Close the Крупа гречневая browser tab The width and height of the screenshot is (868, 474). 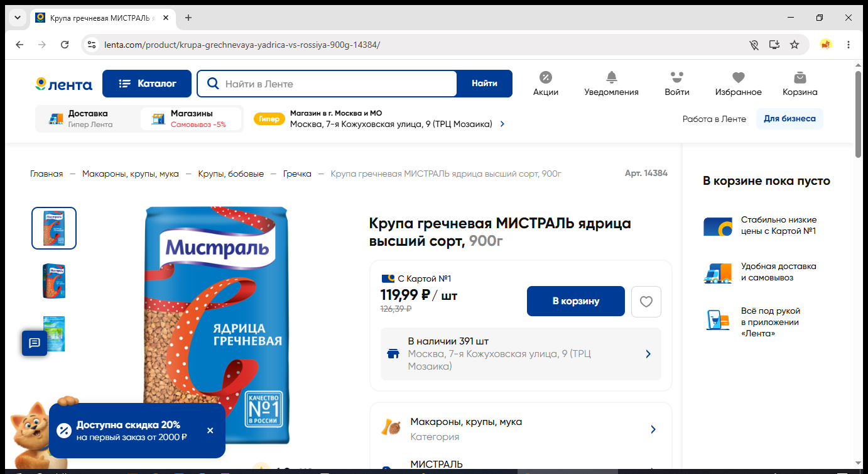pyautogui.click(x=166, y=18)
